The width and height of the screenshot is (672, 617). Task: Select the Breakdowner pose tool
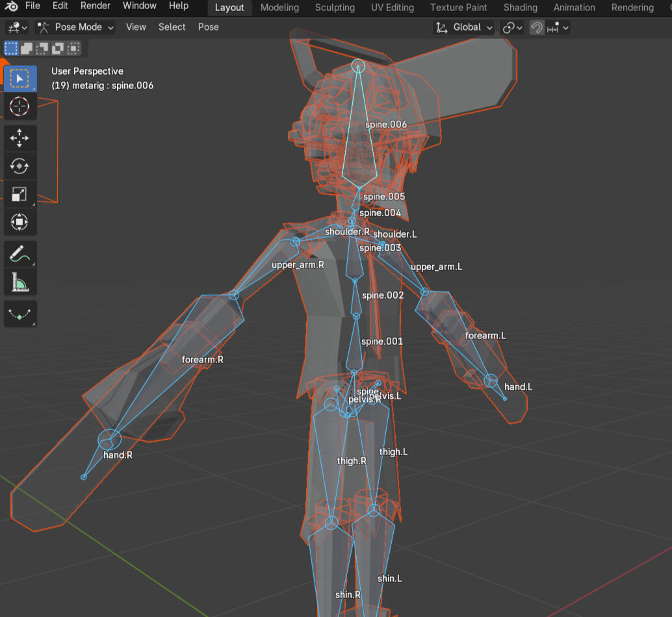(19, 314)
